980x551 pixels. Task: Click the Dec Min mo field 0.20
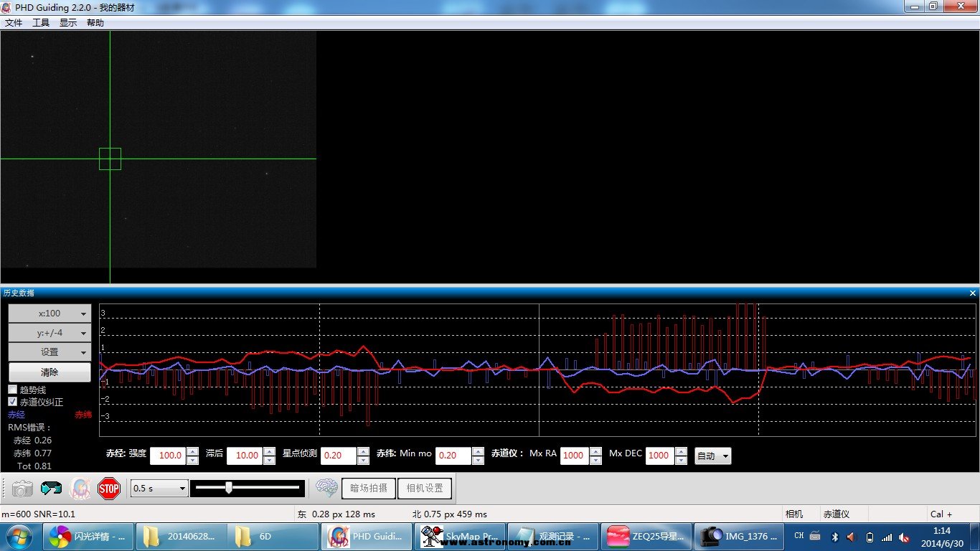tap(453, 456)
